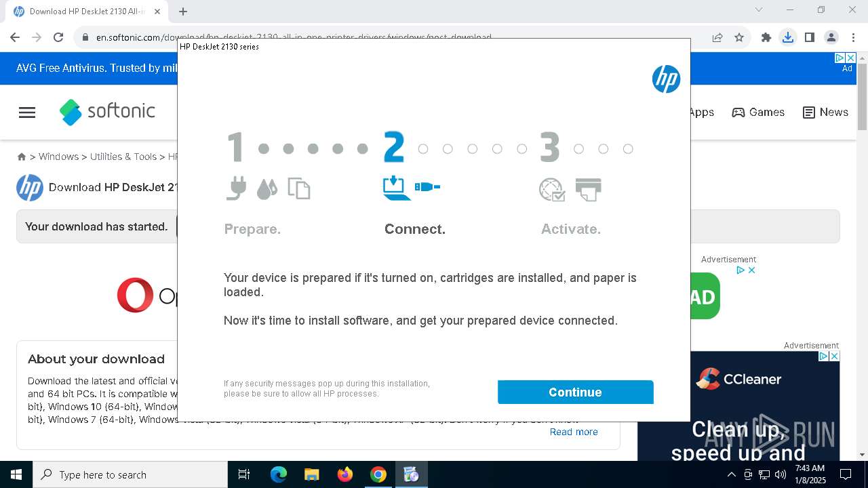The height and width of the screenshot is (488, 868).
Task: Click the Read more link
Action: click(x=574, y=432)
